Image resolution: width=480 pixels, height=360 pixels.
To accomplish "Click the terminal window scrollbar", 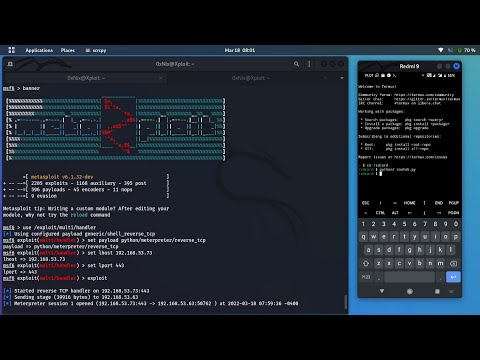I will pos(345,302).
